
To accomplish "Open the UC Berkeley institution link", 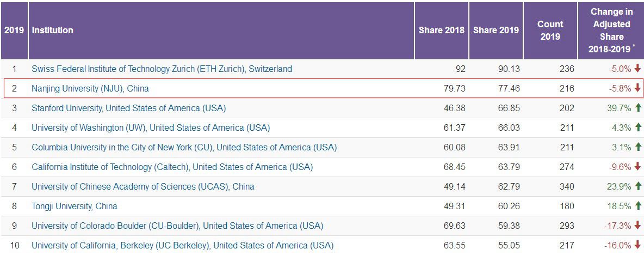I will click(x=182, y=245).
